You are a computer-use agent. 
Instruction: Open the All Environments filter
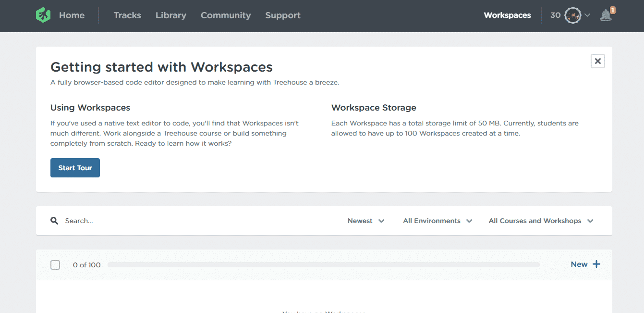(437, 221)
